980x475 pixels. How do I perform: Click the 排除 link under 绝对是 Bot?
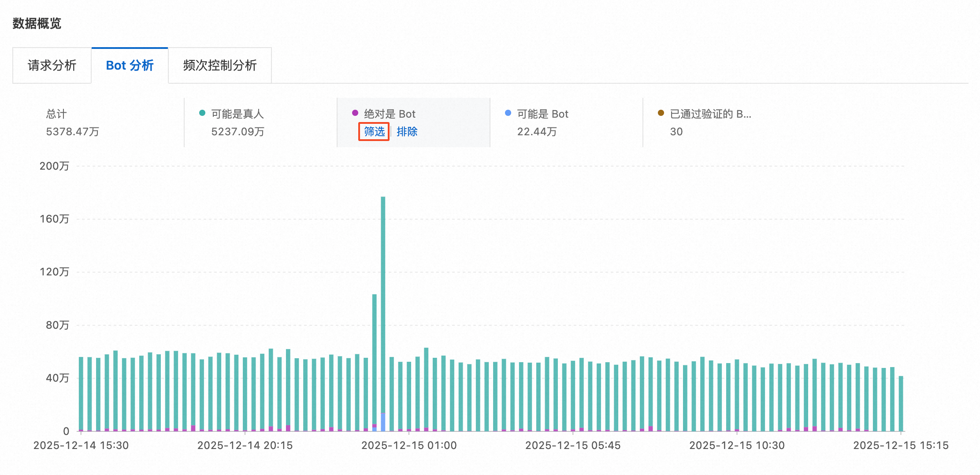coord(407,131)
